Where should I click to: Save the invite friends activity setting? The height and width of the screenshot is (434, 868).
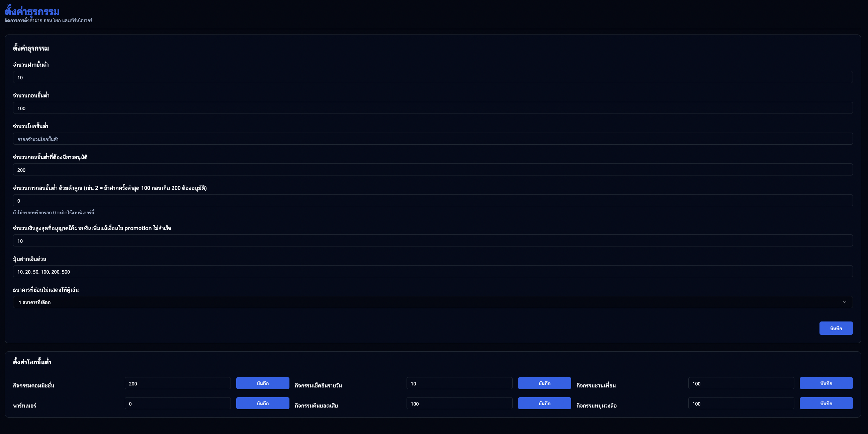coord(826,383)
